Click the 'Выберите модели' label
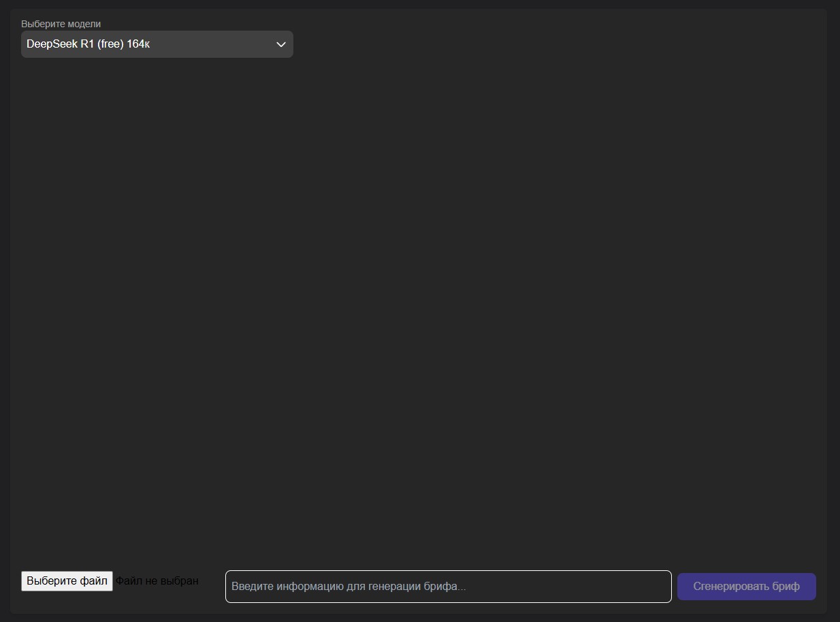The height and width of the screenshot is (622, 840). [61, 24]
